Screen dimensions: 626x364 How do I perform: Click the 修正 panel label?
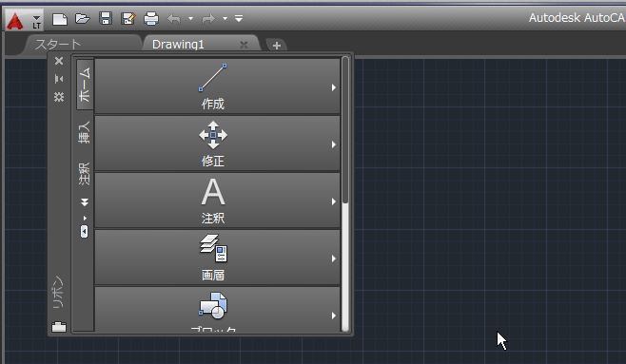[213, 161]
